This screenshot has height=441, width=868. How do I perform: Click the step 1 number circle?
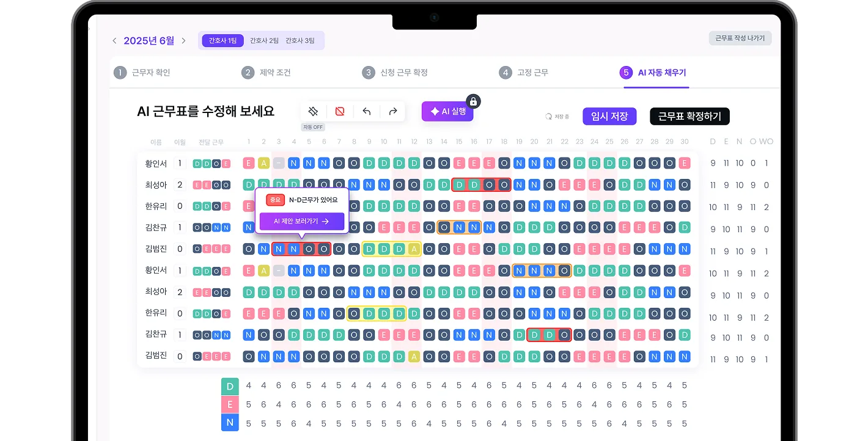[x=120, y=73]
